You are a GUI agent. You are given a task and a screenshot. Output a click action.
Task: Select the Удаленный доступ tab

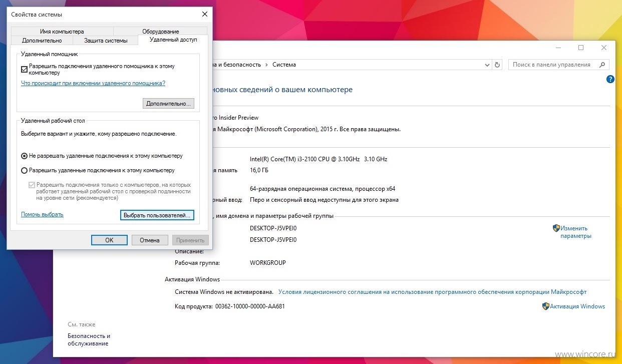[173, 40]
